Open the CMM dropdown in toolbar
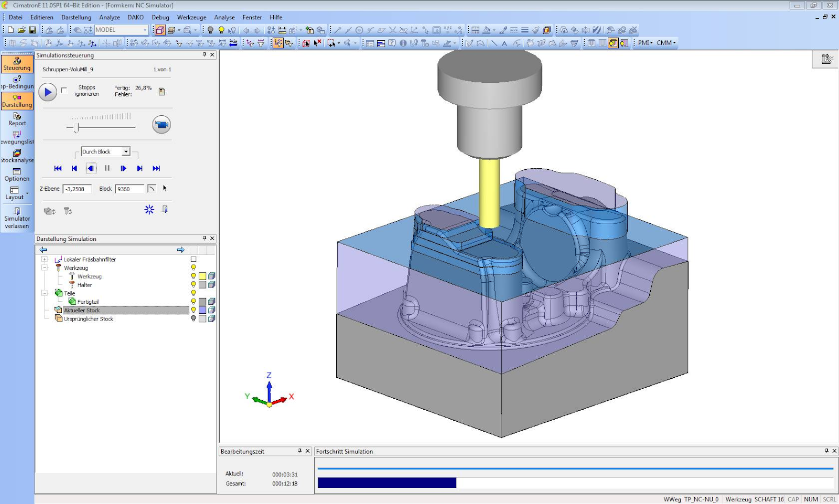 pyautogui.click(x=666, y=42)
